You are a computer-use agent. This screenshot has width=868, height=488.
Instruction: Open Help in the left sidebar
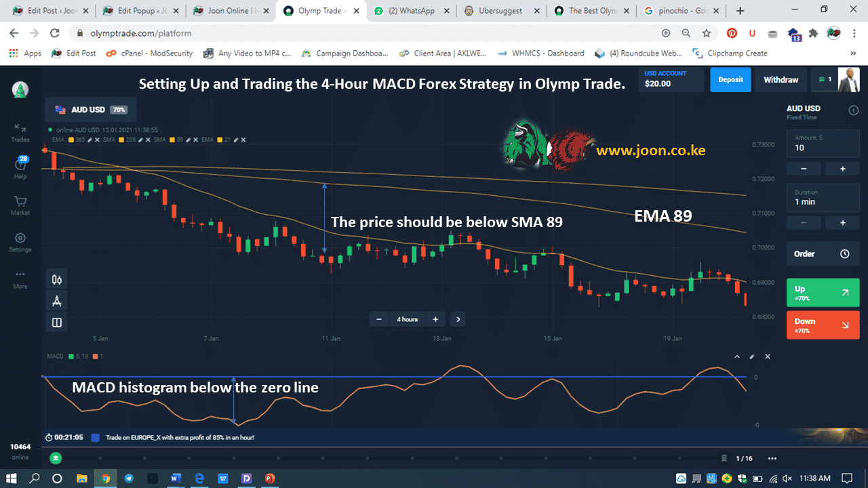20,167
